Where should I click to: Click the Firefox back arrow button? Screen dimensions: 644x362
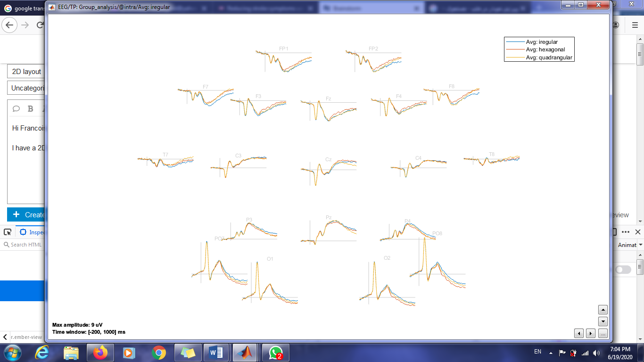point(9,25)
